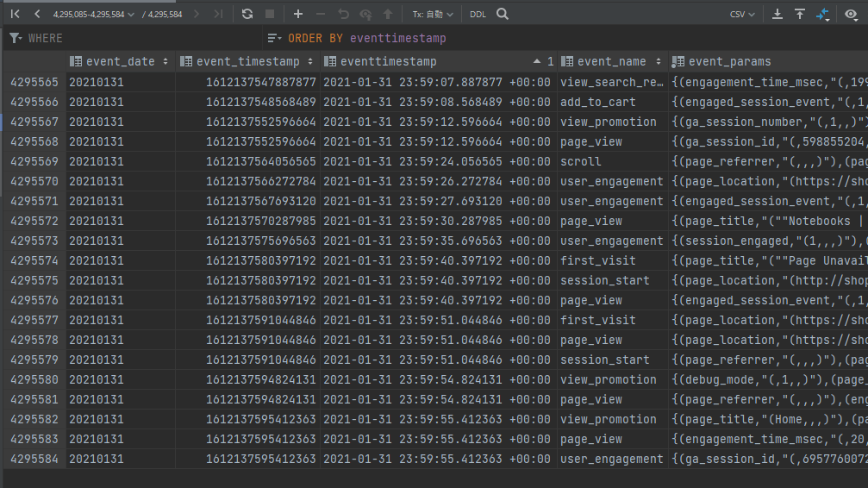
Task: Open the find magnifier icon
Action: pyautogui.click(x=503, y=14)
